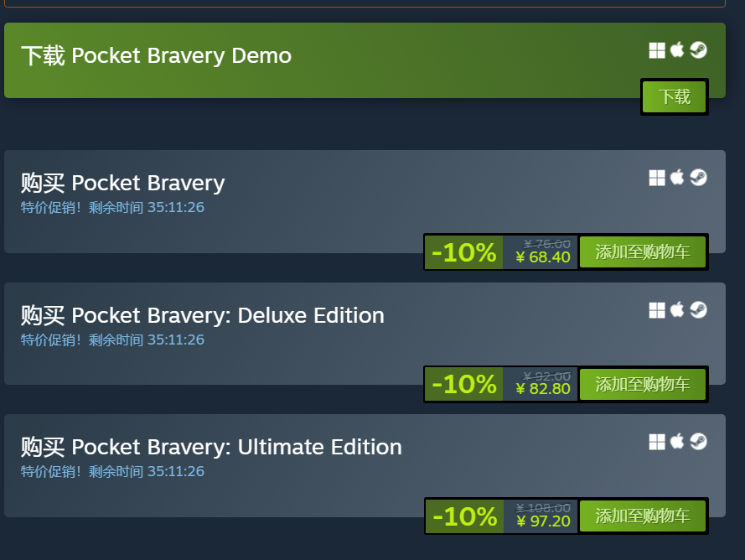Click Apple icon for Ultimate Edition
This screenshot has height=560, width=745.
[x=677, y=441]
